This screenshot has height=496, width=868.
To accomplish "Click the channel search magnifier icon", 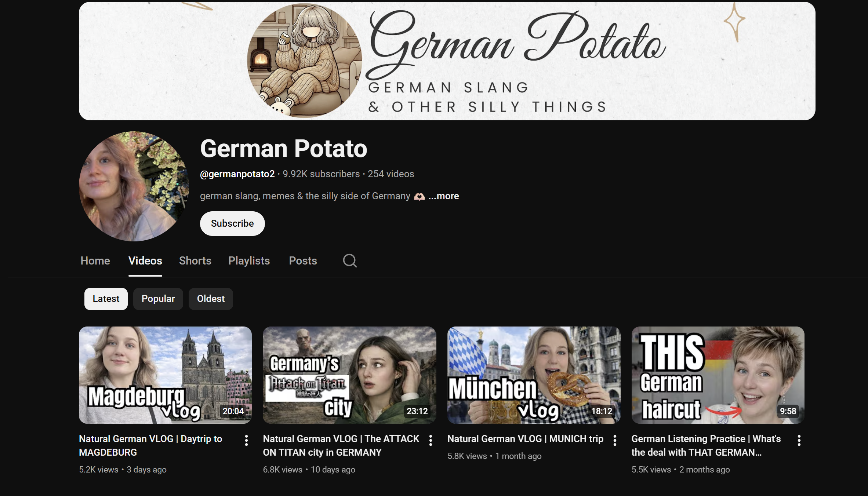I will (x=349, y=261).
